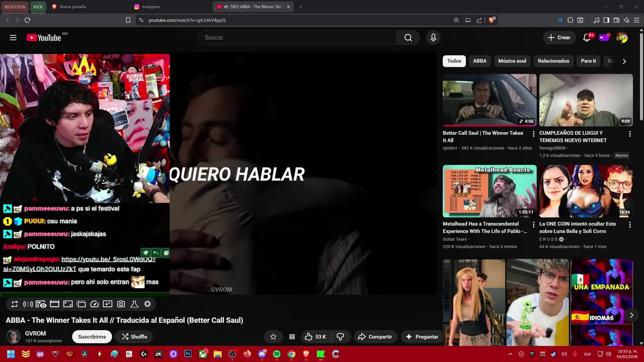
Task: Open YouTube notifications bell
Action: (587, 38)
